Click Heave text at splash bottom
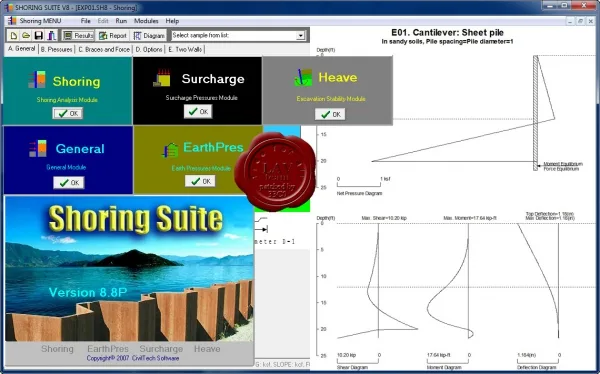 [x=207, y=349]
